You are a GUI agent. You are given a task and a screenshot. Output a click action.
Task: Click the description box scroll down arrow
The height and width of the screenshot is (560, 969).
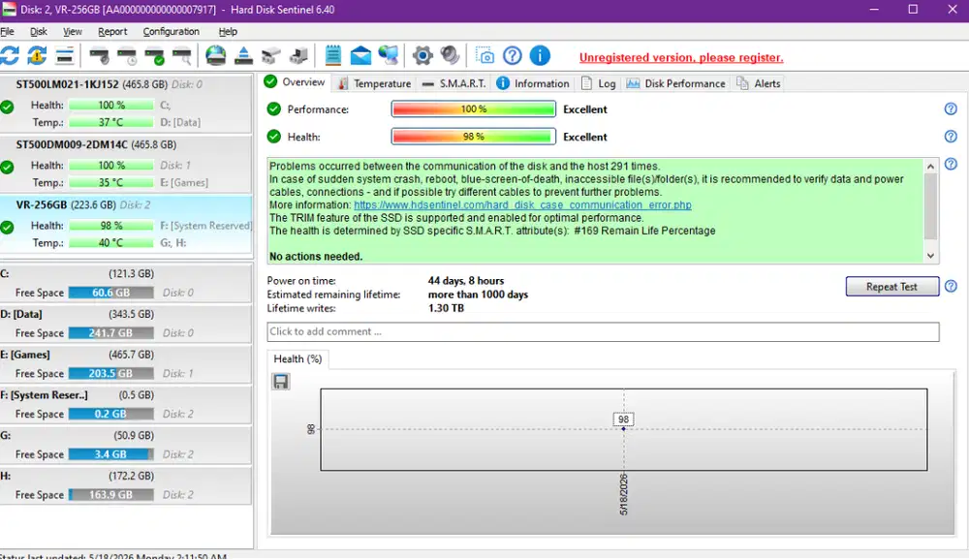[930, 256]
